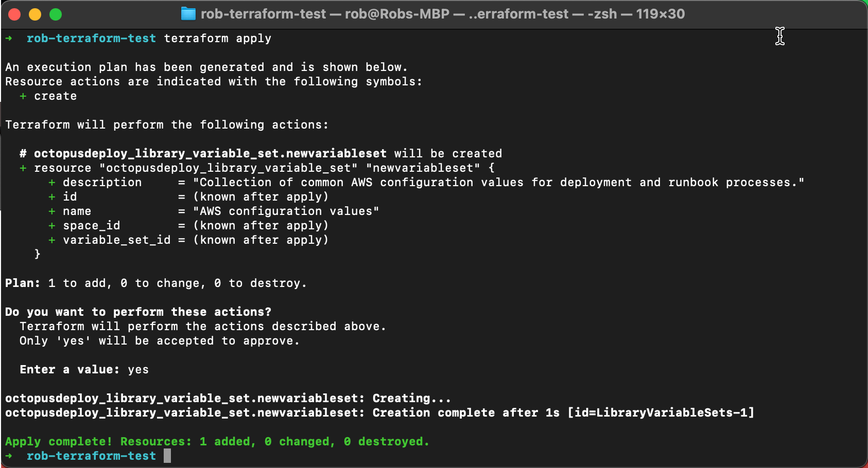Click the terminal block cursor at prompt

(x=167, y=456)
